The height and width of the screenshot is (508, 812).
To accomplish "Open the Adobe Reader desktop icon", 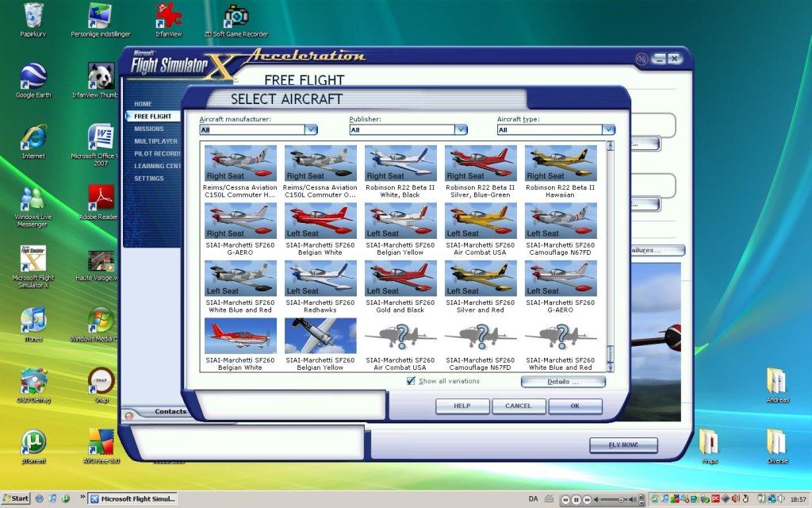I will (101, 198).
